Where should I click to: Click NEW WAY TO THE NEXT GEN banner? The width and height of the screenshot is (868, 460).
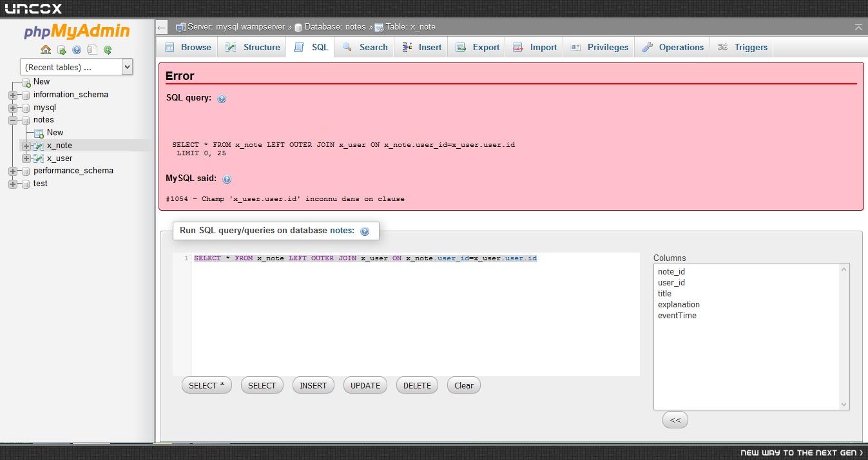tap(802, 453)
